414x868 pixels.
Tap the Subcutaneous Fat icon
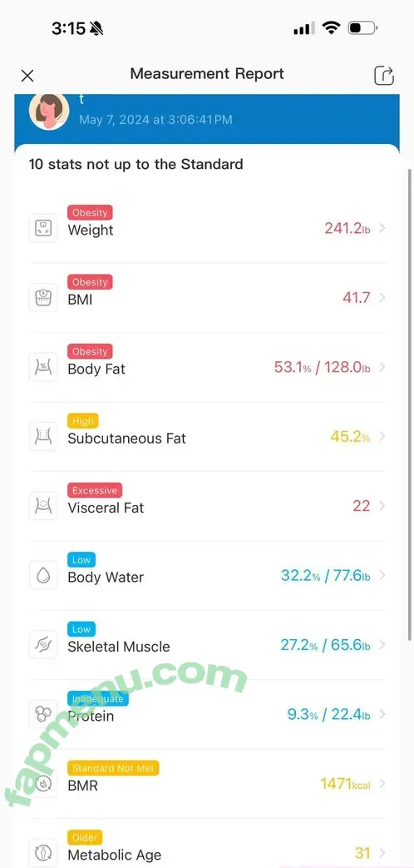tap(43, 436)
